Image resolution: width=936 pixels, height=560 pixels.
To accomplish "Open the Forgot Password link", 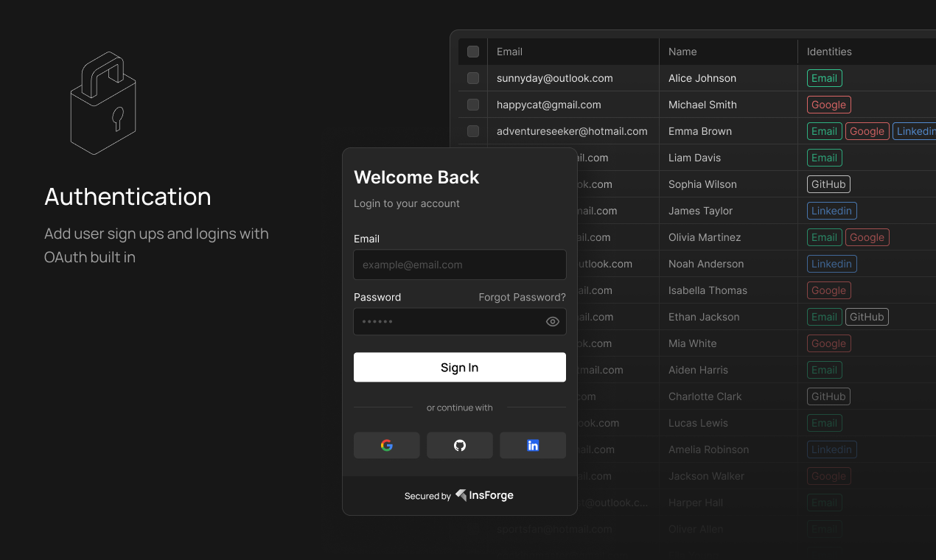I will [522, 297].
